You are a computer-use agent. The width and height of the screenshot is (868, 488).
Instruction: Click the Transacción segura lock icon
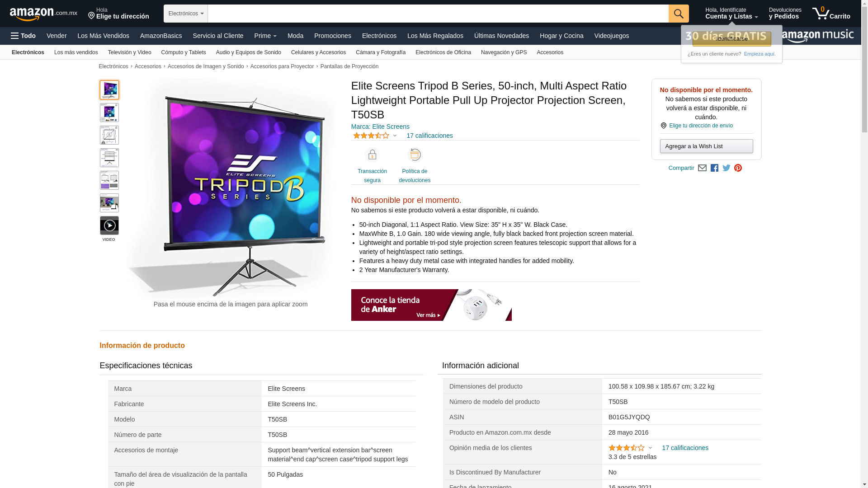pos(372,155)
